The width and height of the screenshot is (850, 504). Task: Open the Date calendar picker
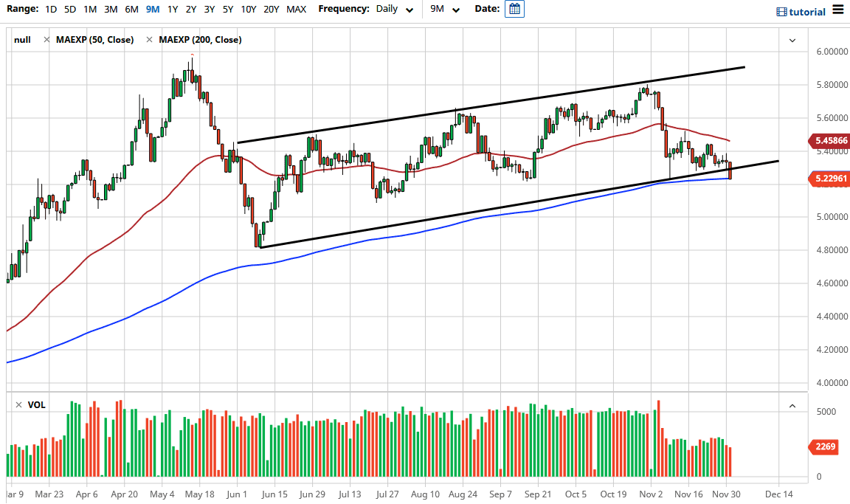tap(514, 10)
